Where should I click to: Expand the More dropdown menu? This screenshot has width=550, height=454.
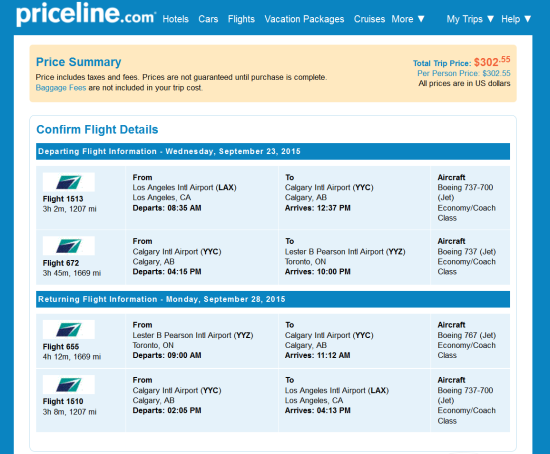[408, 19]
